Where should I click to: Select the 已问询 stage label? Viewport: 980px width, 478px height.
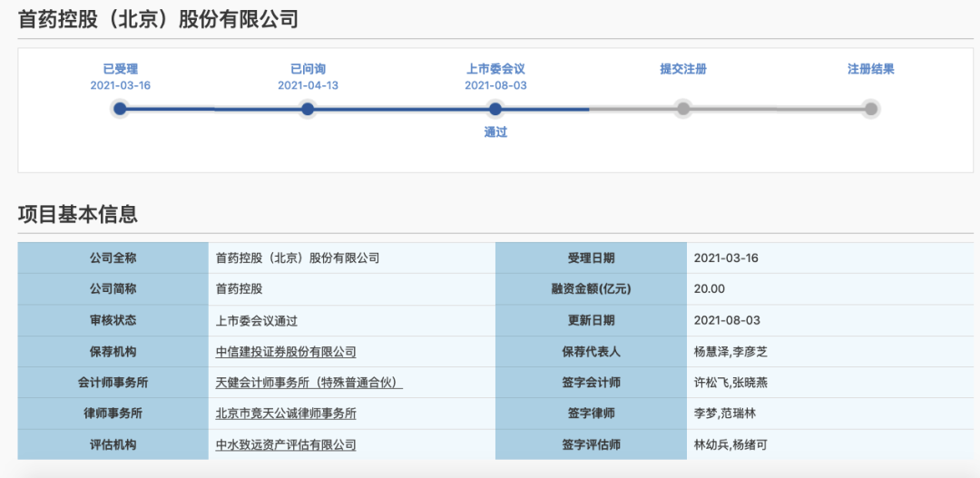pos(308,69)
